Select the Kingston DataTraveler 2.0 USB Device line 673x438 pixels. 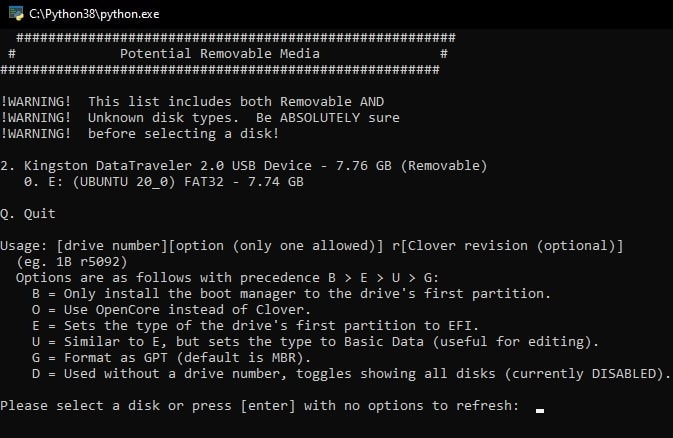[244, 166]
